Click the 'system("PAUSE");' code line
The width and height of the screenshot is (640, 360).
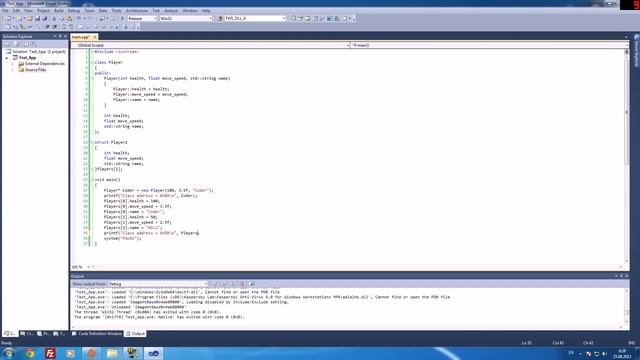click(x=122, y=238)
